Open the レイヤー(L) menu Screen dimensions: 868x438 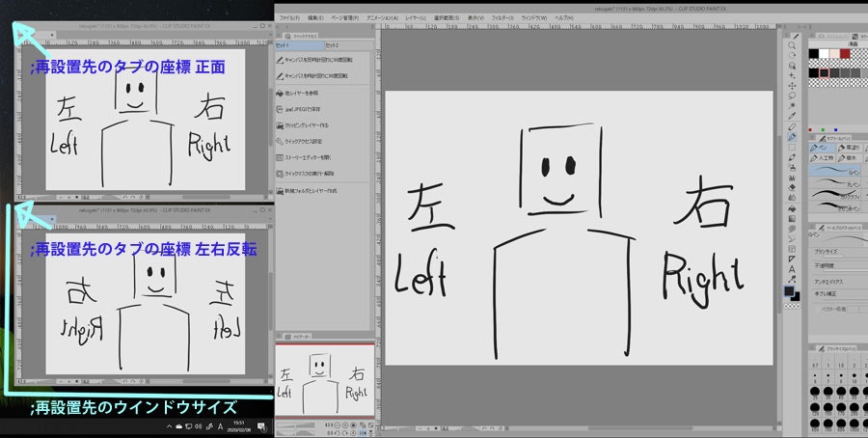coord(415,17)
